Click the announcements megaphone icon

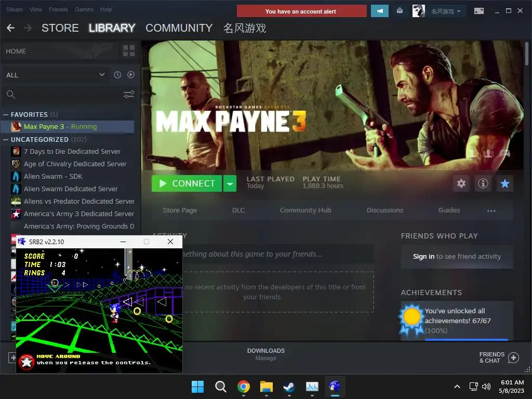[x=379, y=11]
